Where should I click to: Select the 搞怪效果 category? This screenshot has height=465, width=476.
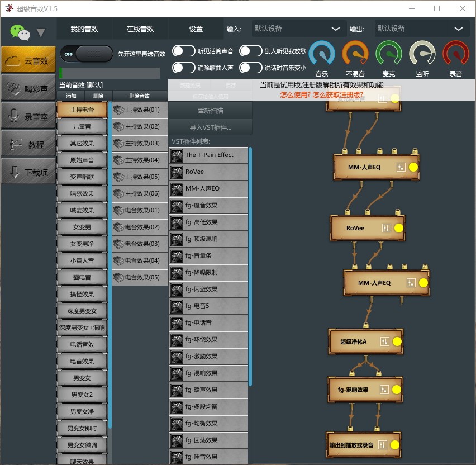pyautogui.click(x=82, y=294)
